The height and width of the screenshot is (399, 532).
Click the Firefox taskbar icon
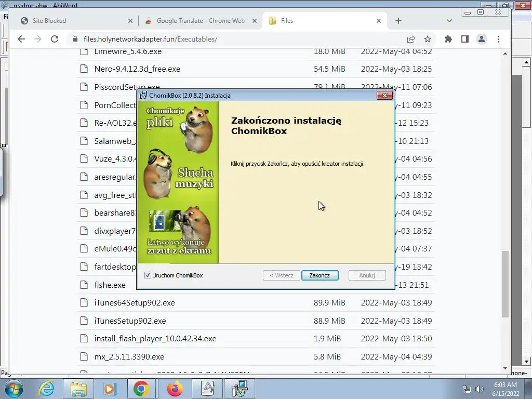(175, 389)
